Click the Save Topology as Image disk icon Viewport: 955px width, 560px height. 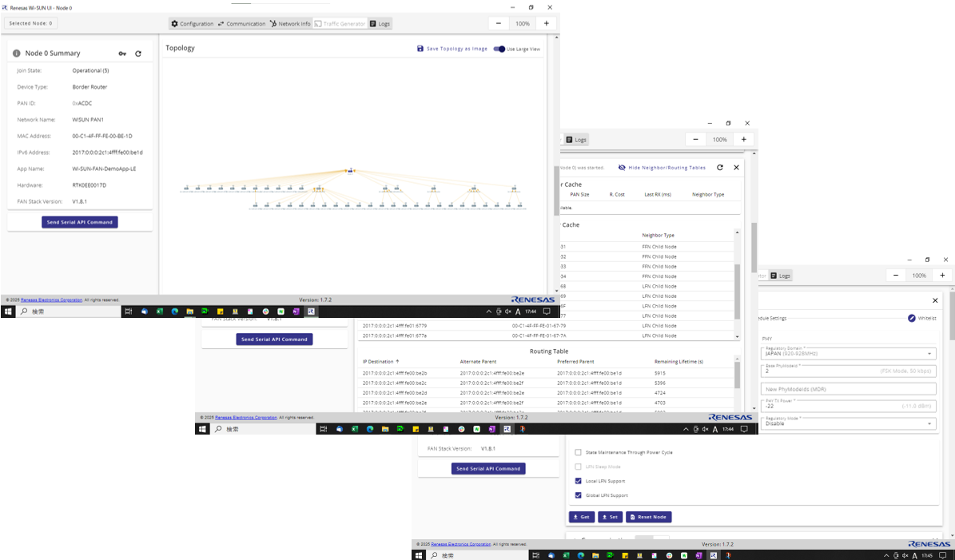pyautogui.click(x=420, y=49)
